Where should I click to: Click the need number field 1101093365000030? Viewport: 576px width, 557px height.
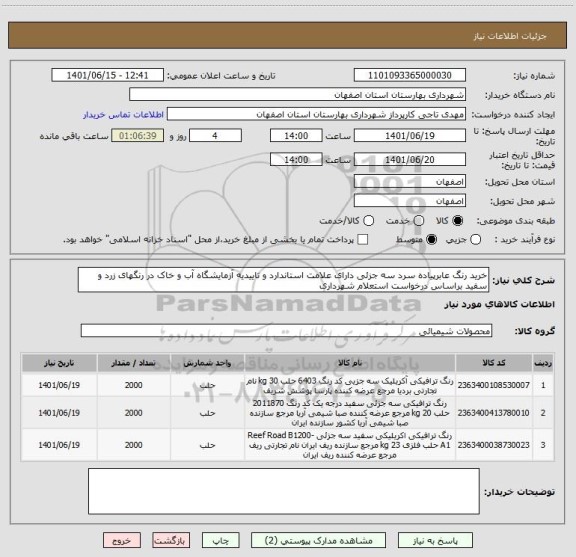(410, 75)
